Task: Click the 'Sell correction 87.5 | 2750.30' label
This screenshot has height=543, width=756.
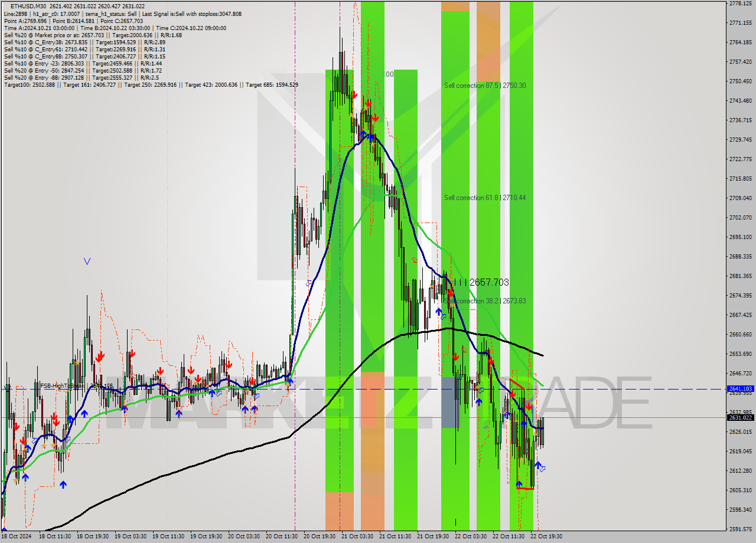Action: click(x=485, y=86)
